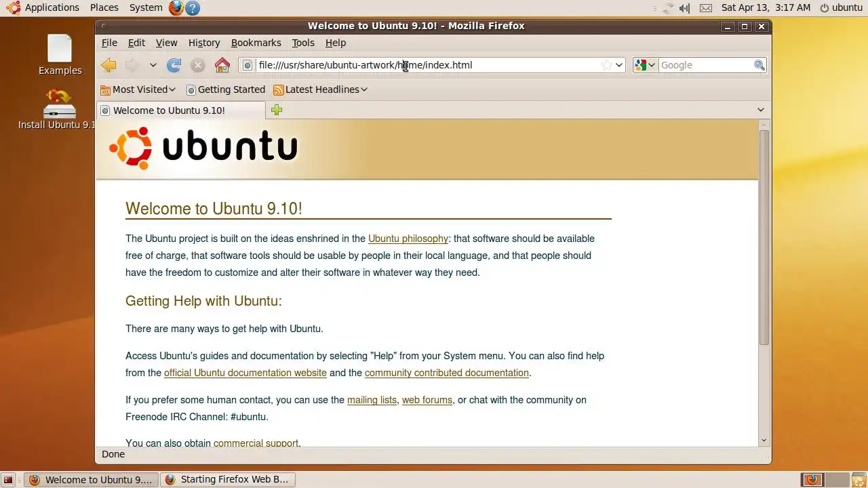Expand the Most Visited bookmarks folder
The height and width of the screenshot is (488, 868).
pyautogui.click(x=138, y=89)
